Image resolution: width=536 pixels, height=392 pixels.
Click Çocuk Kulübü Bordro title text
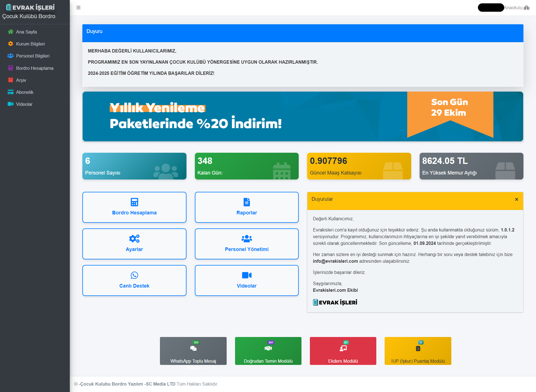(29, 16)
